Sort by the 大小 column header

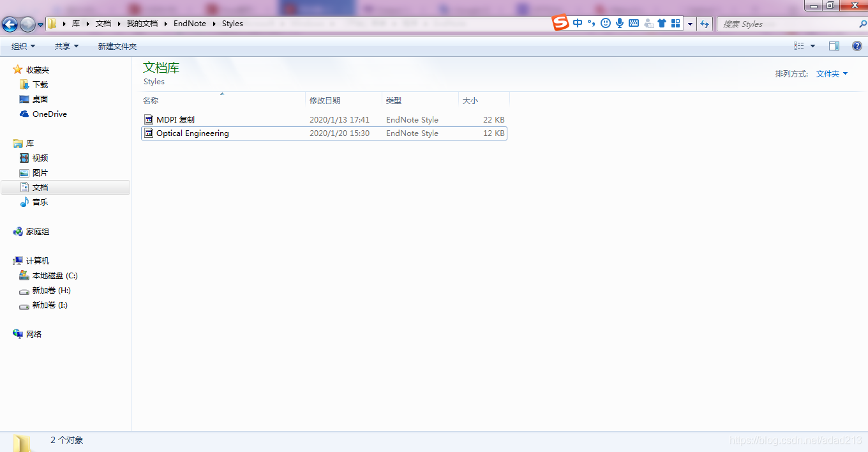[484, 100]
